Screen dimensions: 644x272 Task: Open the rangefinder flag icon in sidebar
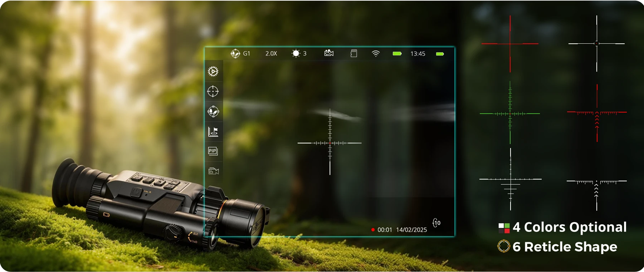click(213, 132)
